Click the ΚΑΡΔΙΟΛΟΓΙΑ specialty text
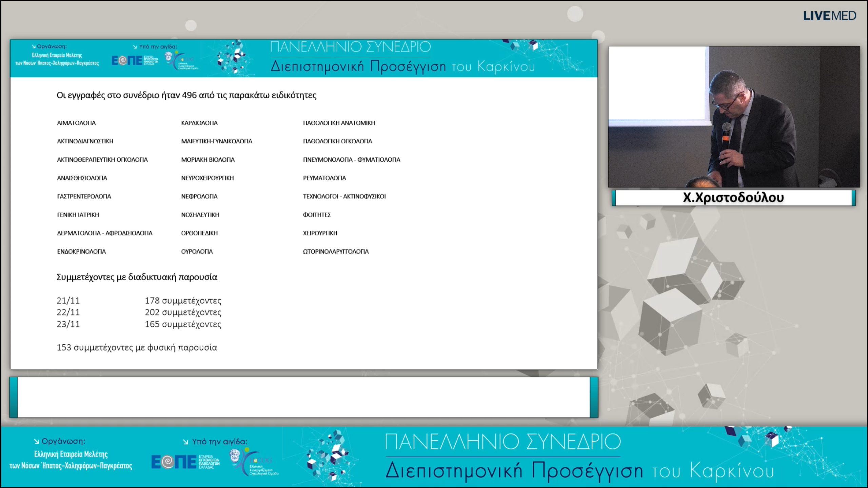 click(x=199, y=123)
